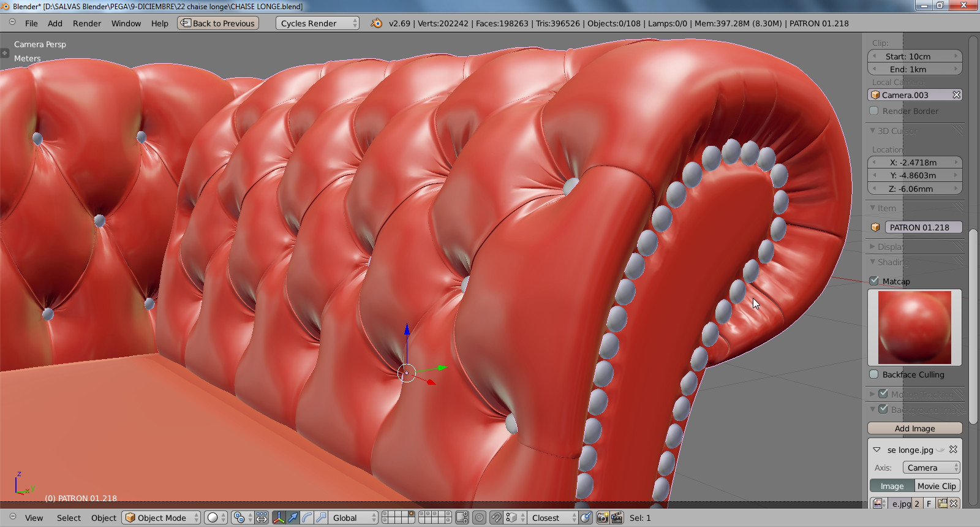This screenshot has height=527, width=980.
Task: Remove se longe.jpg background image
Action: coord(953,450)
